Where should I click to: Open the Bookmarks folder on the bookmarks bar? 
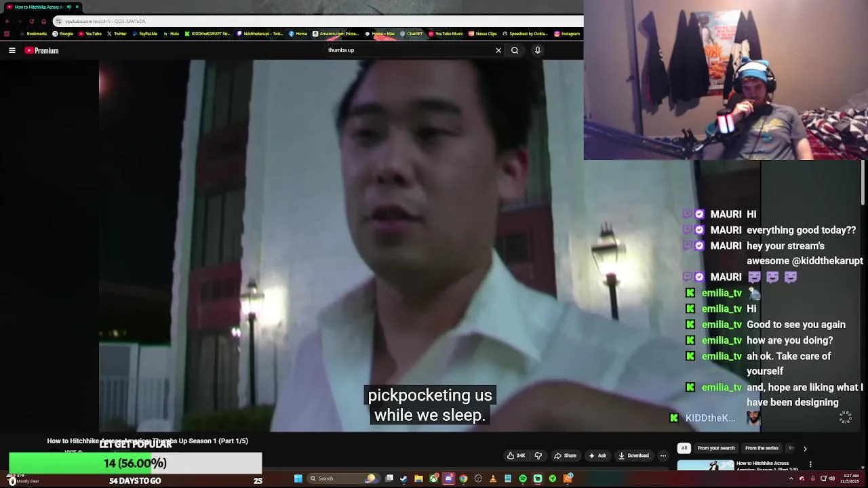point(33,34)
